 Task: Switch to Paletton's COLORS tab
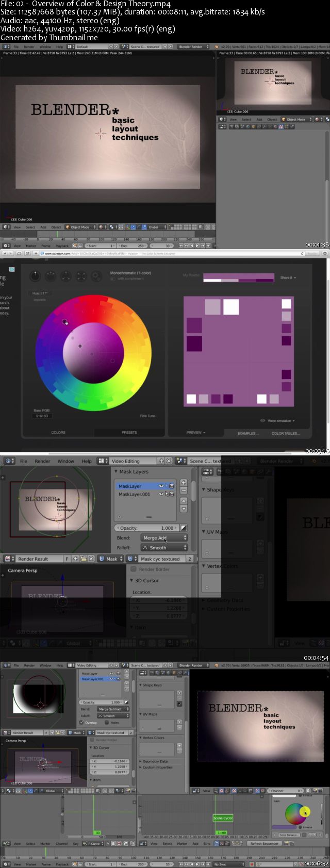58,432
